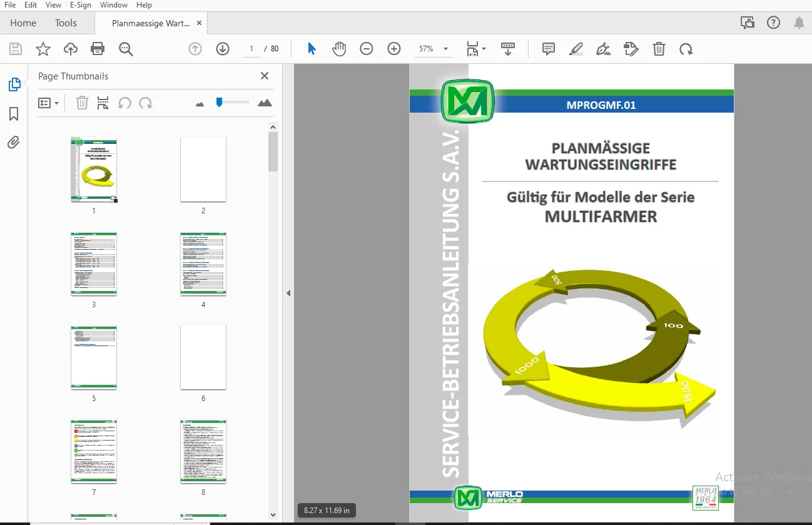
Task: Open the Bookmarks panel
Action: pos(14,114)
